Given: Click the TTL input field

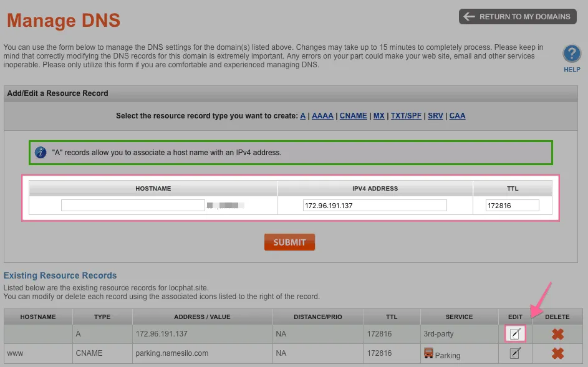Looking at the screenshot, I should pos(513,206).
